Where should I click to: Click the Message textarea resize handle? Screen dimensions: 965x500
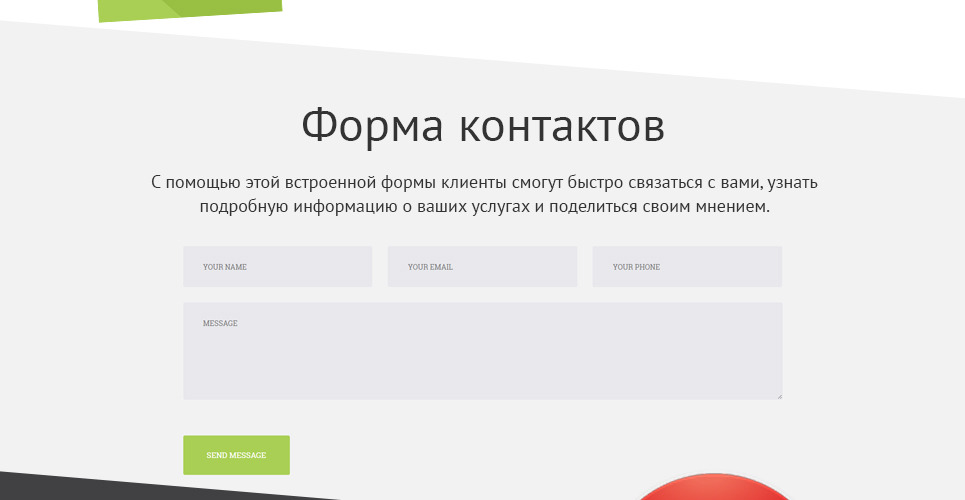[779, 396]
